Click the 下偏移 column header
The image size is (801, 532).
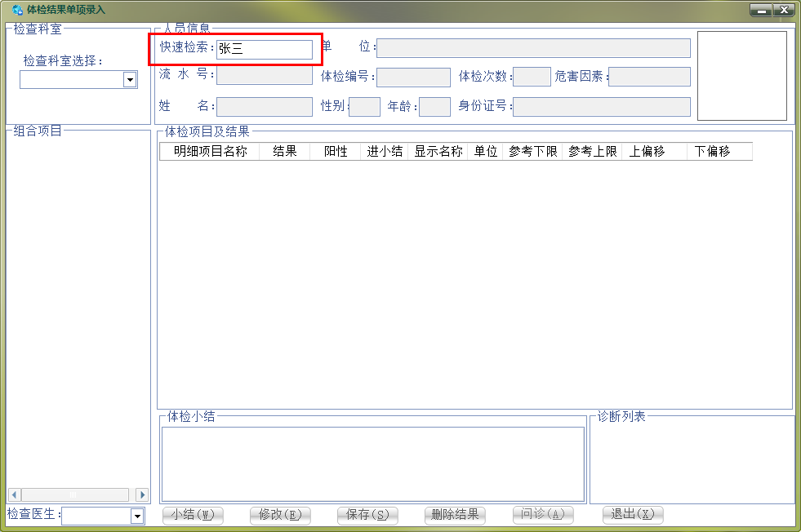(719, 151)
